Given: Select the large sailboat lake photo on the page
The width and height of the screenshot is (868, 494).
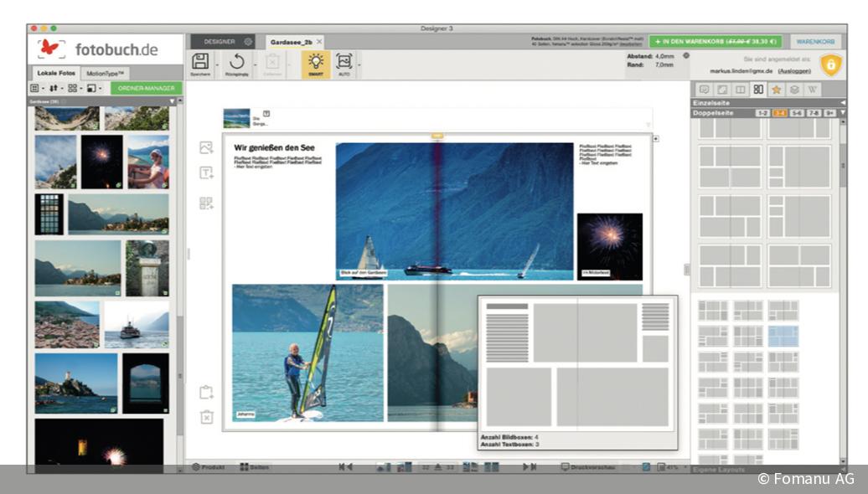Looking at the screenshot, I should tap(454, 211).
